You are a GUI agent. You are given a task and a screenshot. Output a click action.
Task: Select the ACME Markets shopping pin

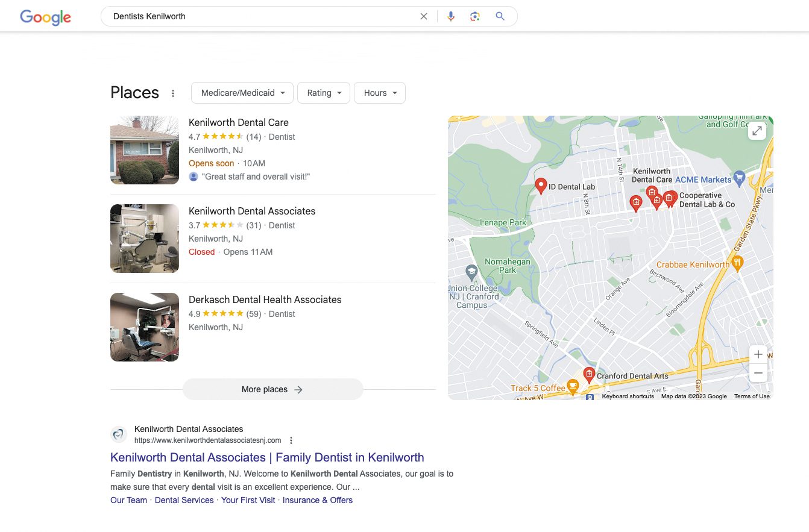tap(740, 178)
